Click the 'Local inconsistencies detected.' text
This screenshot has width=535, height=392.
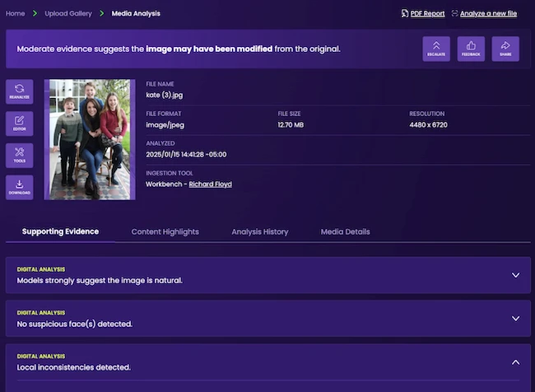tap(74, 367)
